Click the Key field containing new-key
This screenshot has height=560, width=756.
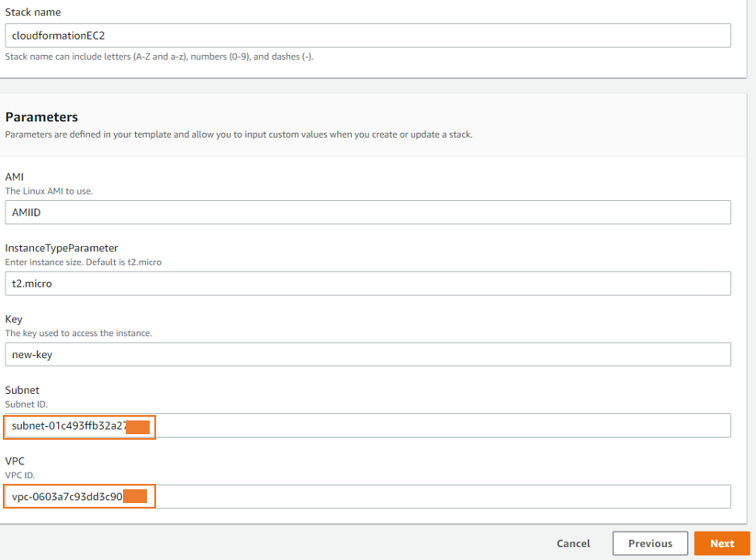click(367, 354)
